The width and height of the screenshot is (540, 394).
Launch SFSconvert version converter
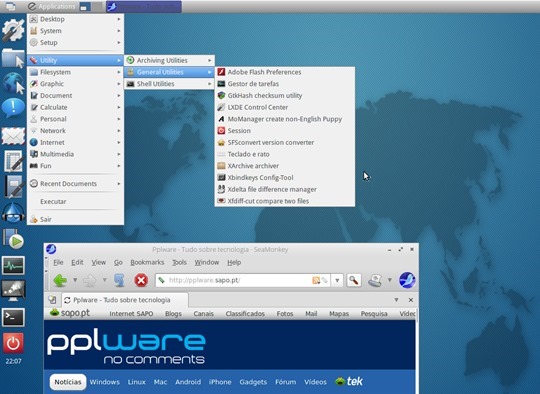click(284, 142)
